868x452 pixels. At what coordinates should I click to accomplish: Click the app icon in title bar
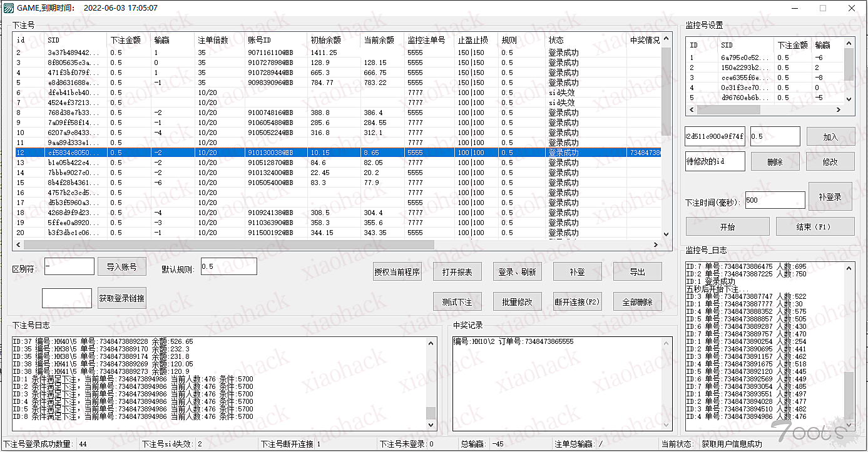click(x=9, y=8)
